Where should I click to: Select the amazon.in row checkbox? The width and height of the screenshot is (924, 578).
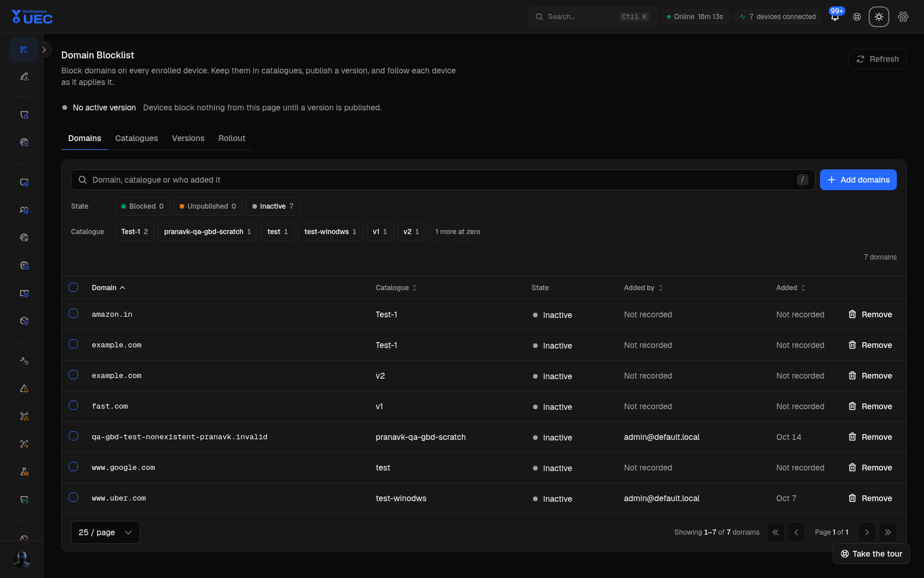[x=73, y=313]
